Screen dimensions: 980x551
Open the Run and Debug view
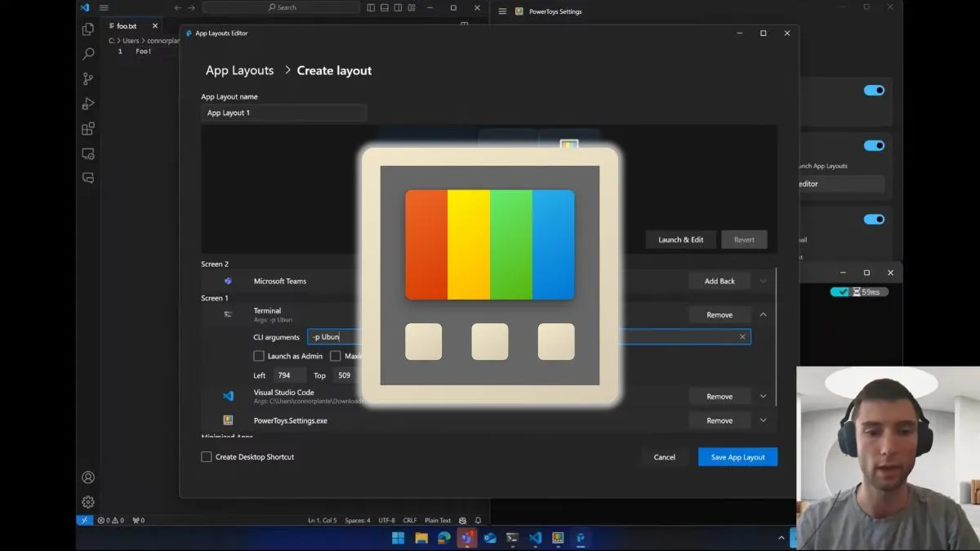click(88, 104)
